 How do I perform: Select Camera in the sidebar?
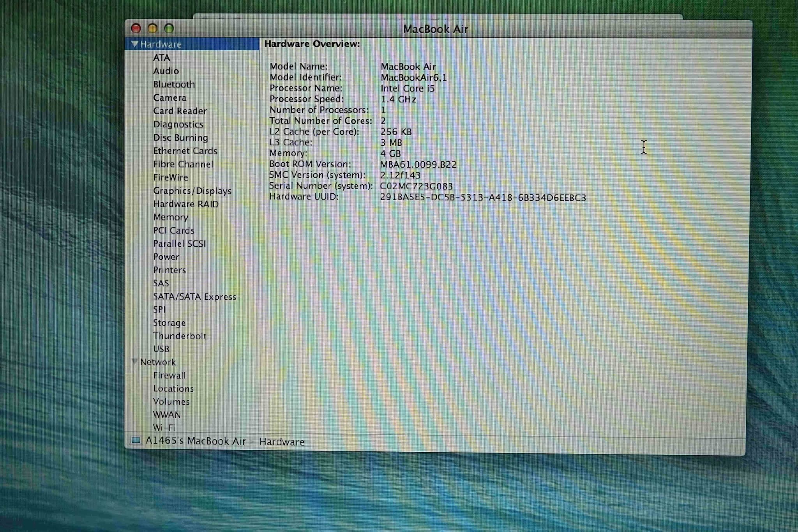tap(169, 97)
